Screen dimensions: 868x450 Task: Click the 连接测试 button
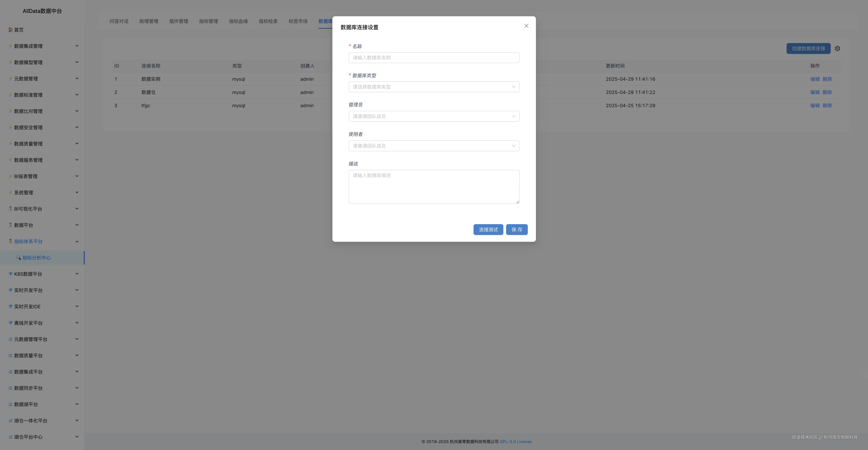(488, 230)
